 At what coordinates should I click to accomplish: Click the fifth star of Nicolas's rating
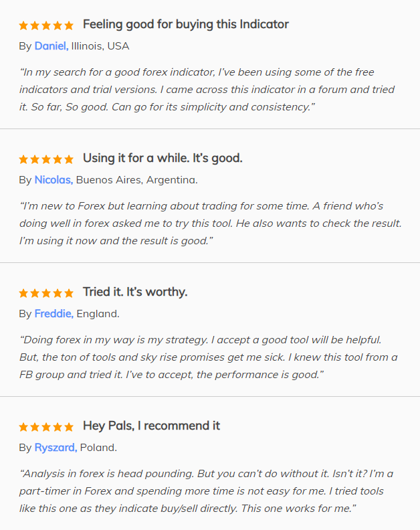point(69,159)
